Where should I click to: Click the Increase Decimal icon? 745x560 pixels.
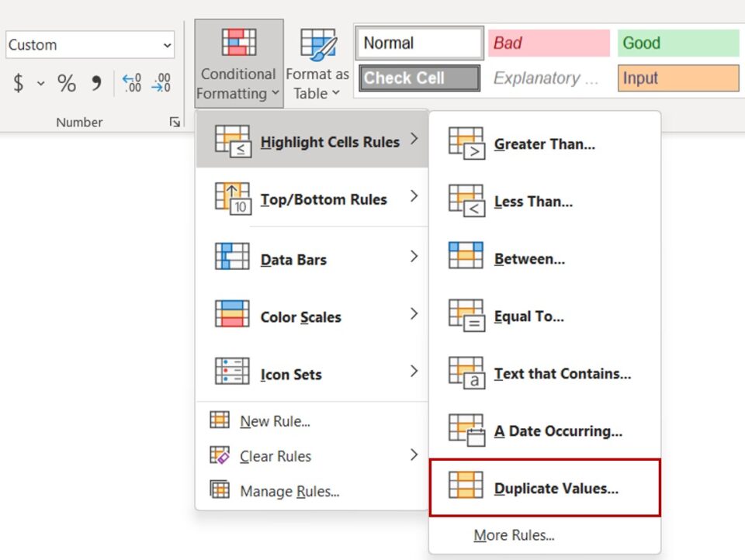coord(132,83)
